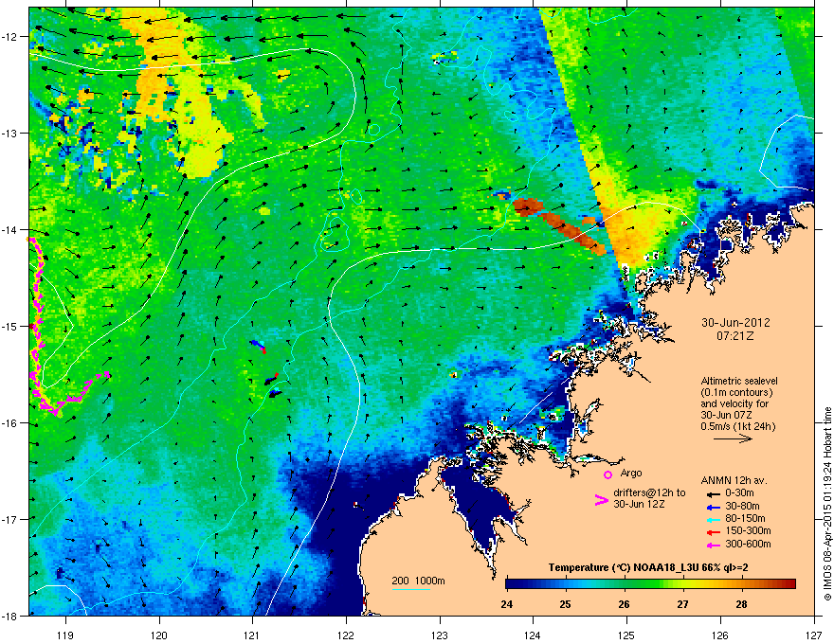Click the 0.5m/s velocity scale arrow
This screenshot has width=834, height=644.
coord(733,438)
